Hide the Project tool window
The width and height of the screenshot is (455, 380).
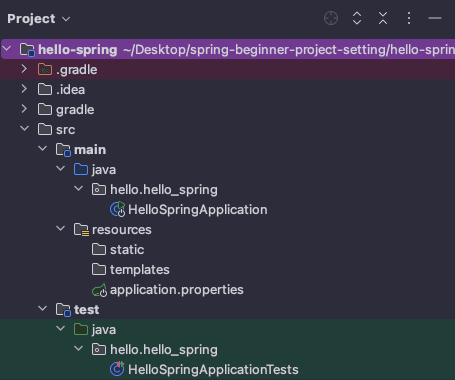point(435,18)
